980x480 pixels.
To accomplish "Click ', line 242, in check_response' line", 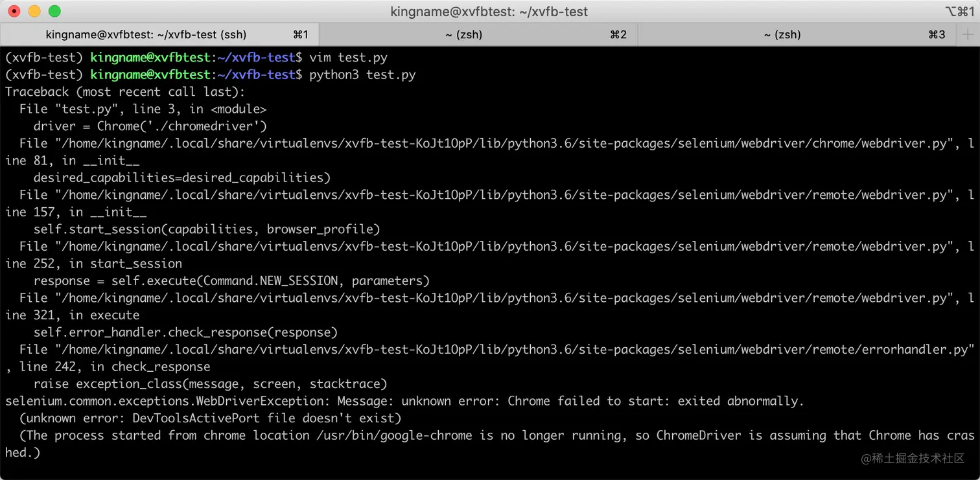I will (x=108, y=367).
